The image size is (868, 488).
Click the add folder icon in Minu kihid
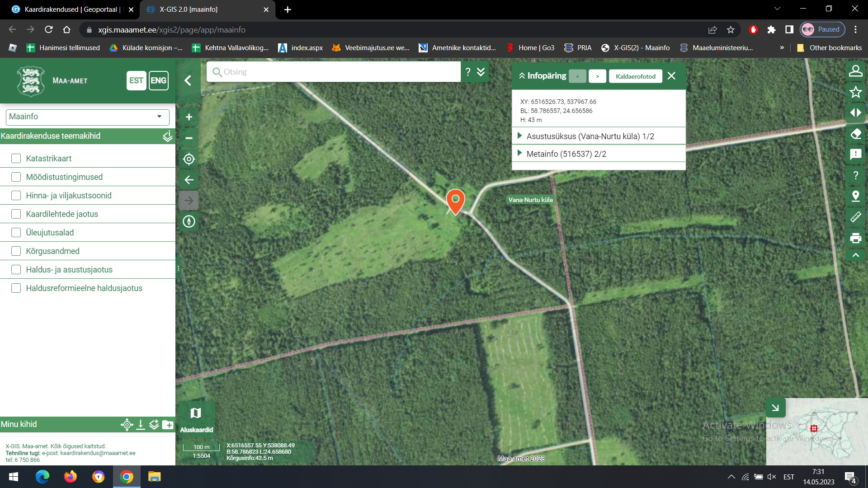tap(168, 425)
